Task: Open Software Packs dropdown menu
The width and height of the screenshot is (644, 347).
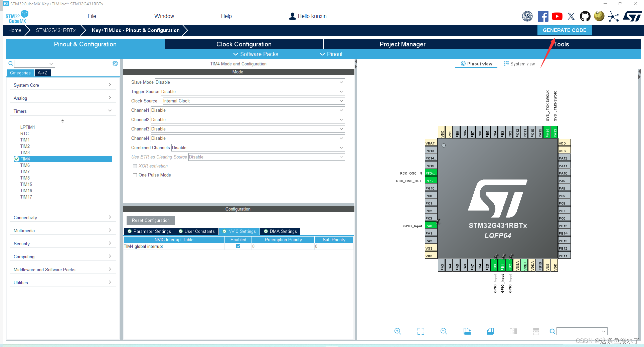Action: 256,54
